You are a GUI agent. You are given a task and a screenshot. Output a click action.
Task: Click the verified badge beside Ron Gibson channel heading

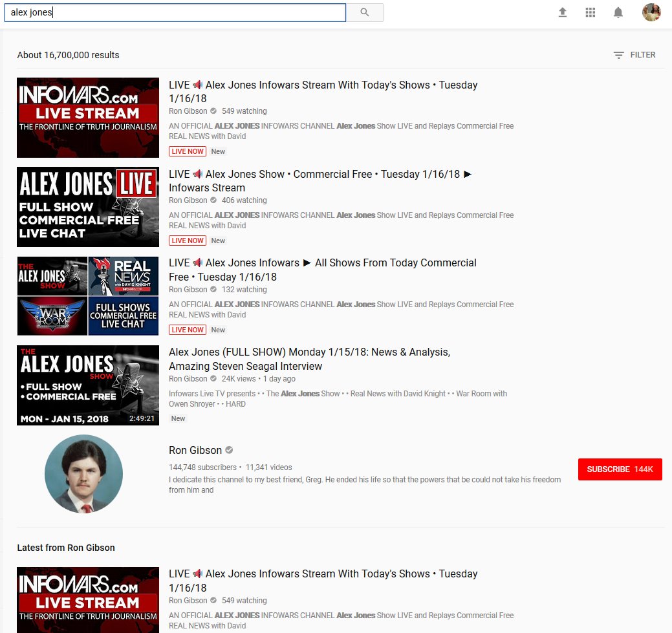230,450
